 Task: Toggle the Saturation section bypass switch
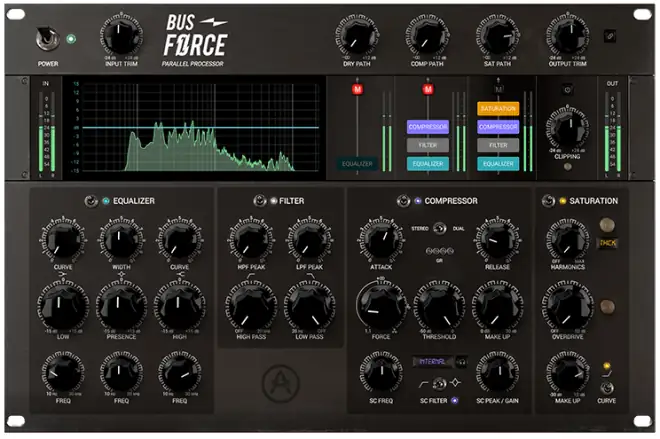point(548,201)
